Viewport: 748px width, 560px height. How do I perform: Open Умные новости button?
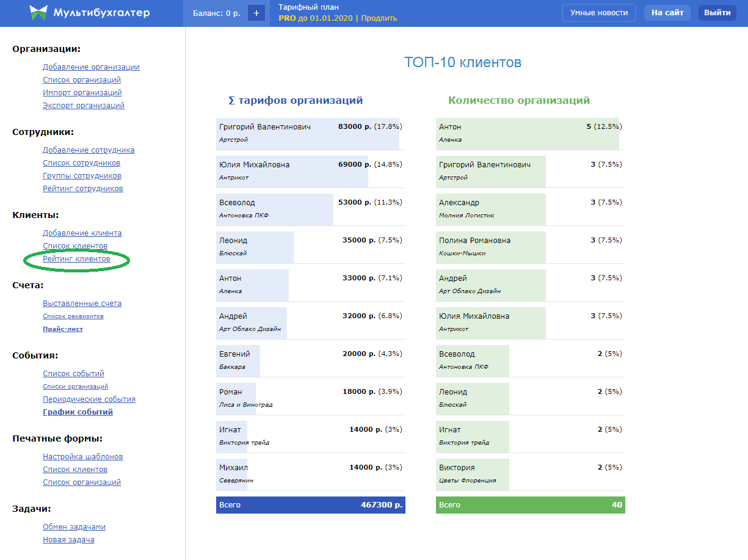coord(598,13)
